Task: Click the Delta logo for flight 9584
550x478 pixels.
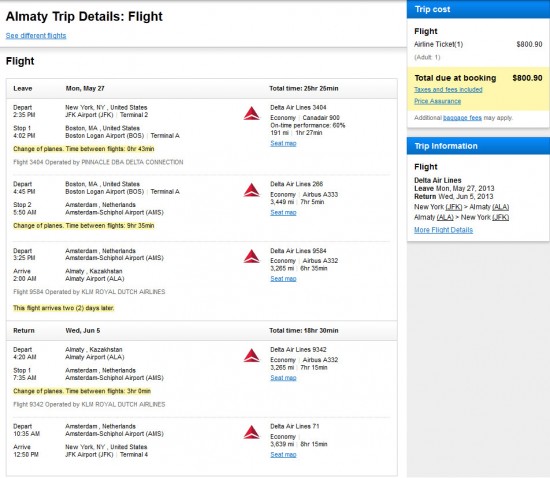Action: [x=251, y=256]
